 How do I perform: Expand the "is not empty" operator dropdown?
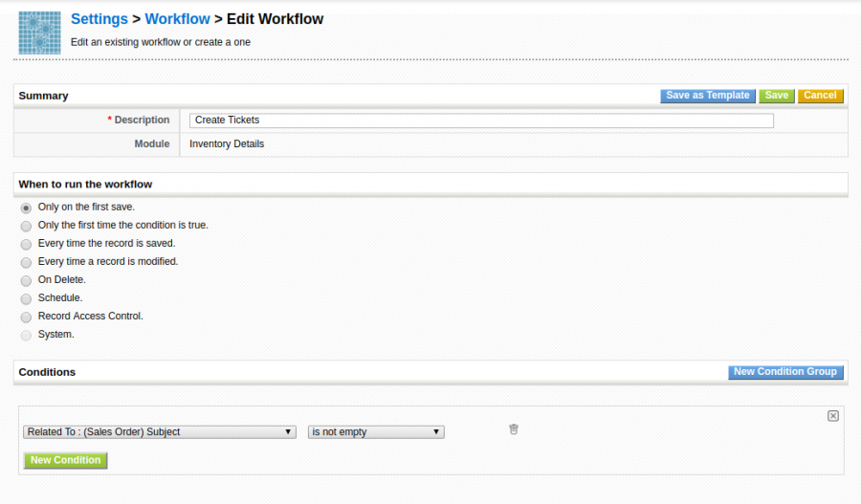[x=376, y=432]
